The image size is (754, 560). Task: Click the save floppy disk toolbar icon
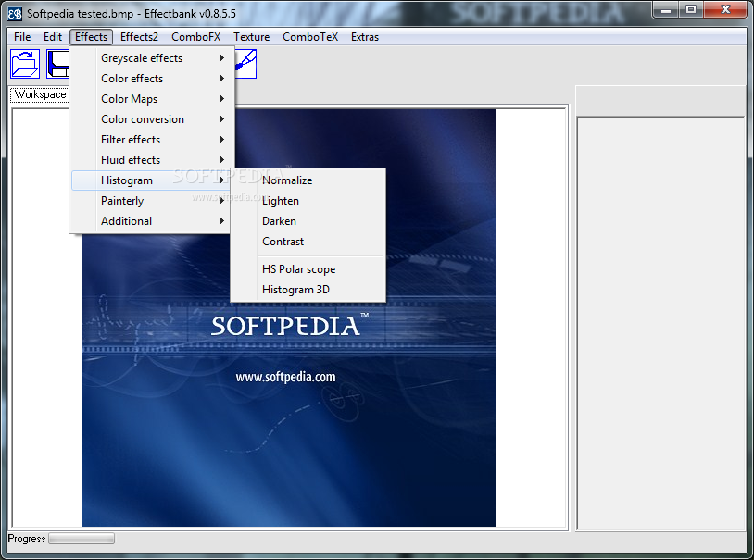(x=57, y=64)
